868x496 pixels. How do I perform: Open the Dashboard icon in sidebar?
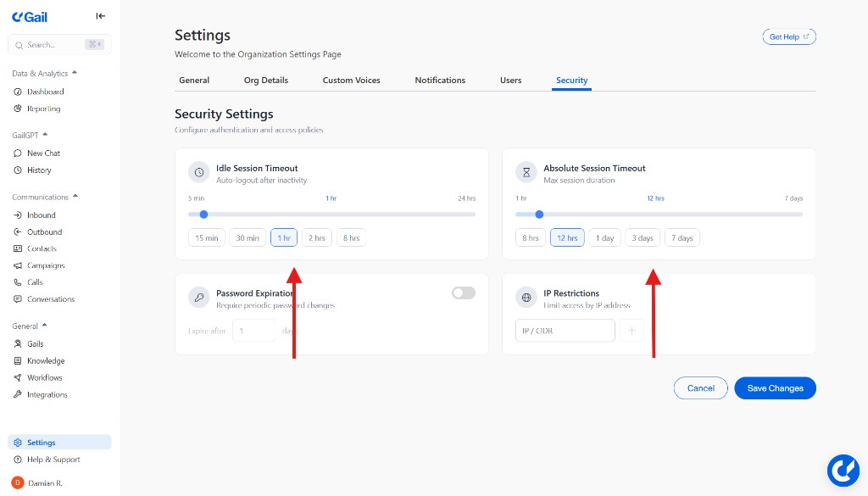coord(18,92)
